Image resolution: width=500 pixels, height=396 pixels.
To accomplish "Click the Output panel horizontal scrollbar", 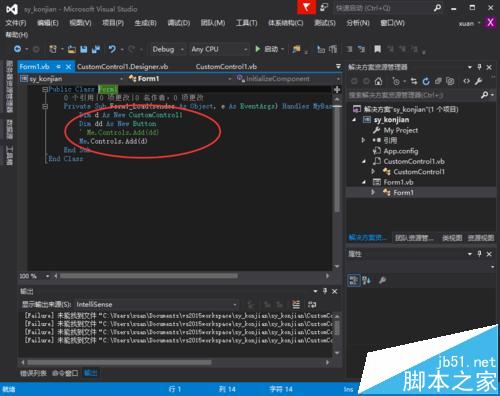I will click(119, 362).
